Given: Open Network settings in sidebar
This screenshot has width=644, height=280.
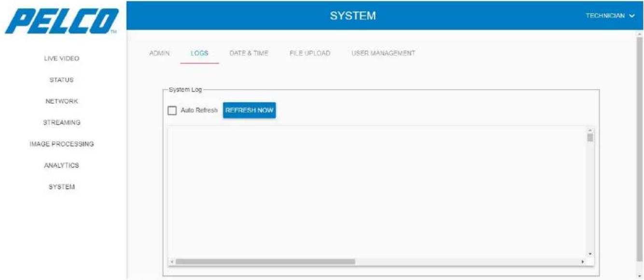Looking at the screenshot, I should (61, 101).
